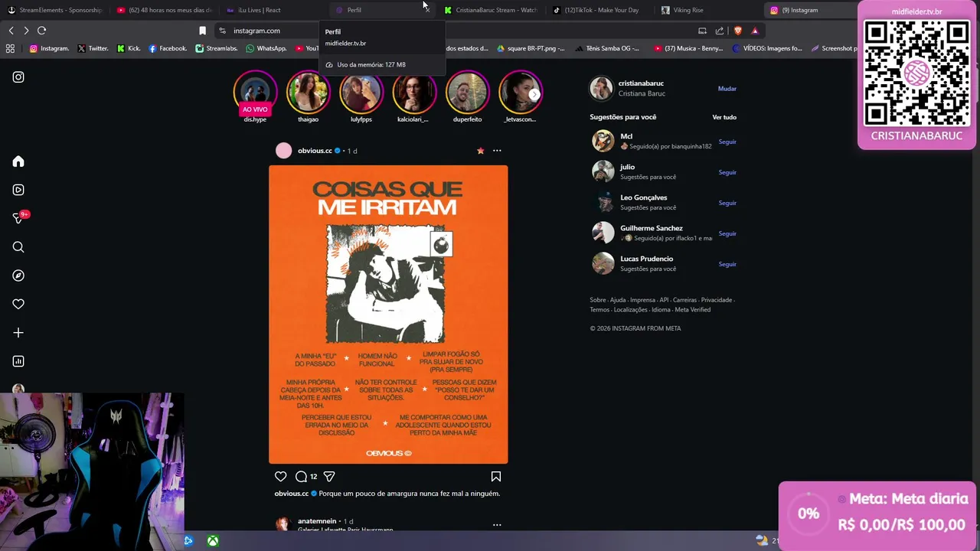Image resolution: width=980 pixels, height=551 pixels.
Task: Open the Sobre footer link
Action: (x=597, y=300)
